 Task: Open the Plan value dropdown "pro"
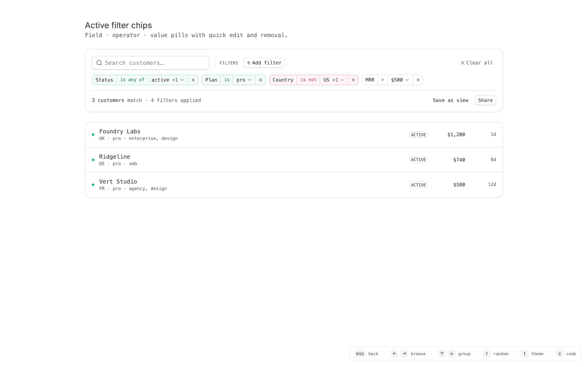[244, 80]
